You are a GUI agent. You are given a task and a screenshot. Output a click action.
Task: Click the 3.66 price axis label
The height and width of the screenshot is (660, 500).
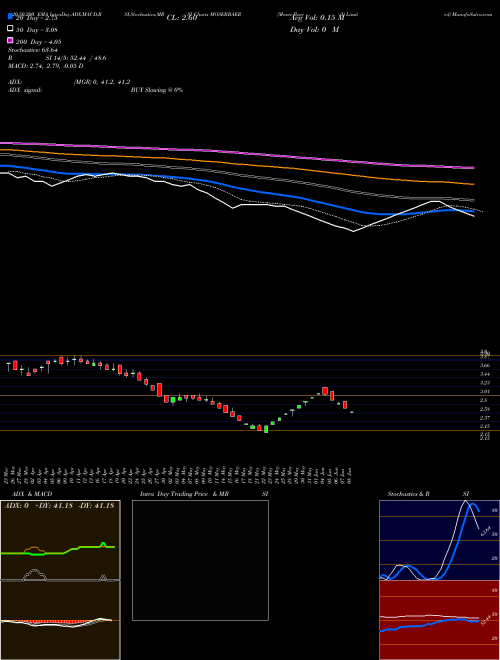tap(485, 365)
